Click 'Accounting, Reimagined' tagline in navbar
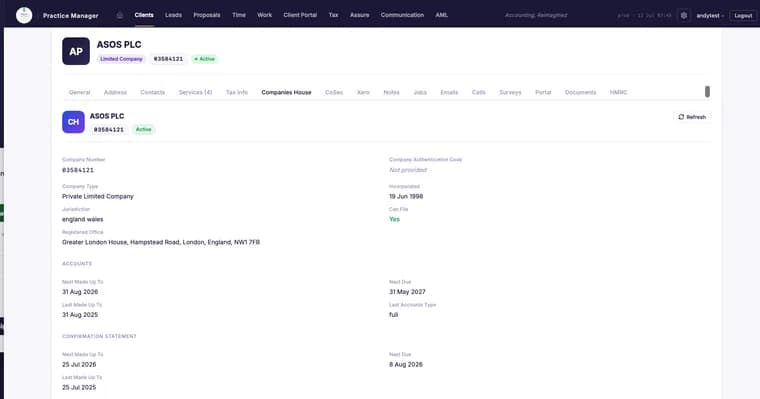The width and height of the screenshot is (760, 399). coord(536,16)
